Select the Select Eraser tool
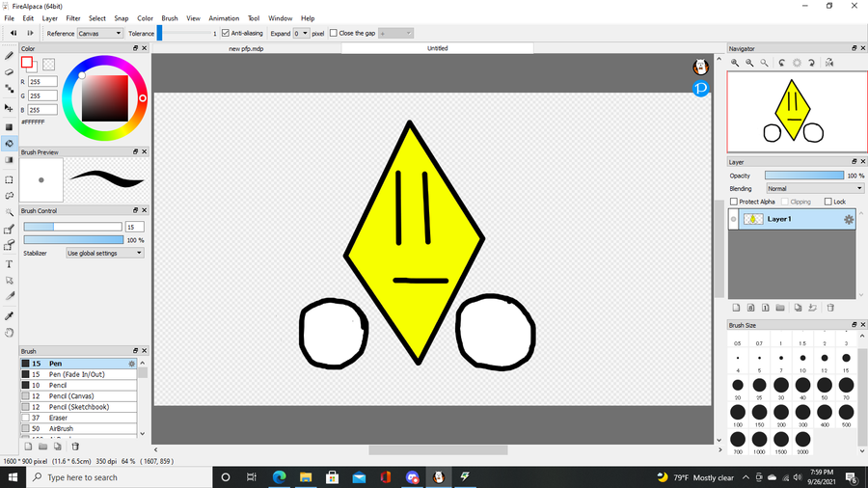Viewport: 868px width, 488px height. tap(10, 245)
